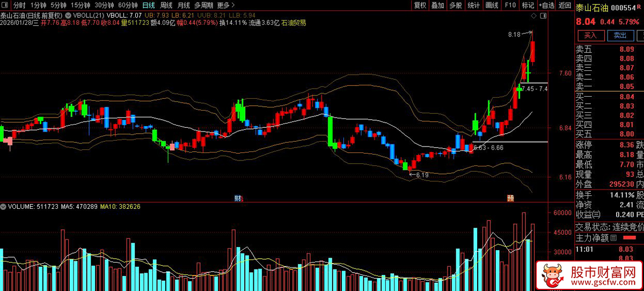Click the 泰山石油 stock name header
The image size is (644, 291).
pyautogui.click(x=591, y=8)
